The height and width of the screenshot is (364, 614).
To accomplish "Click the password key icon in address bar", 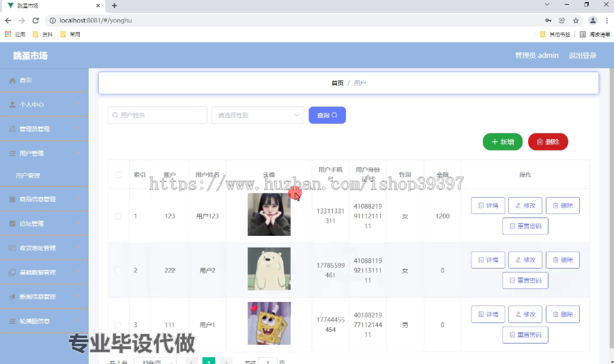I will pyautogui.click(x=549, y=20).
